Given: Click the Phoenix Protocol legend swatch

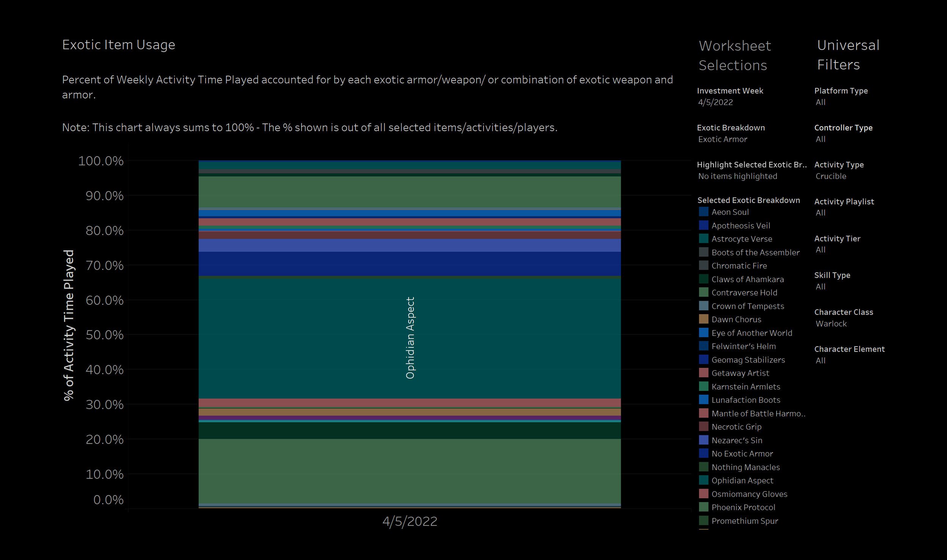Looking at the screenshot, I should [x=703, y=507].
